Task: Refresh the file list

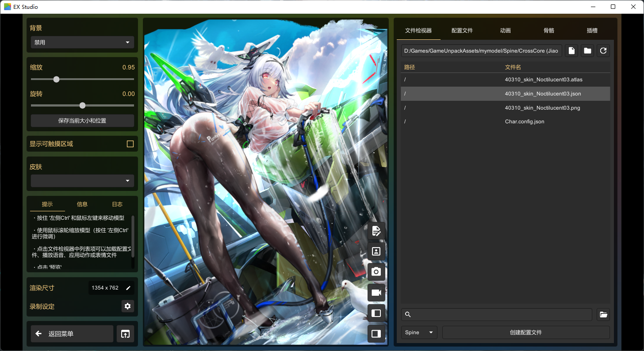Action: 603,51
